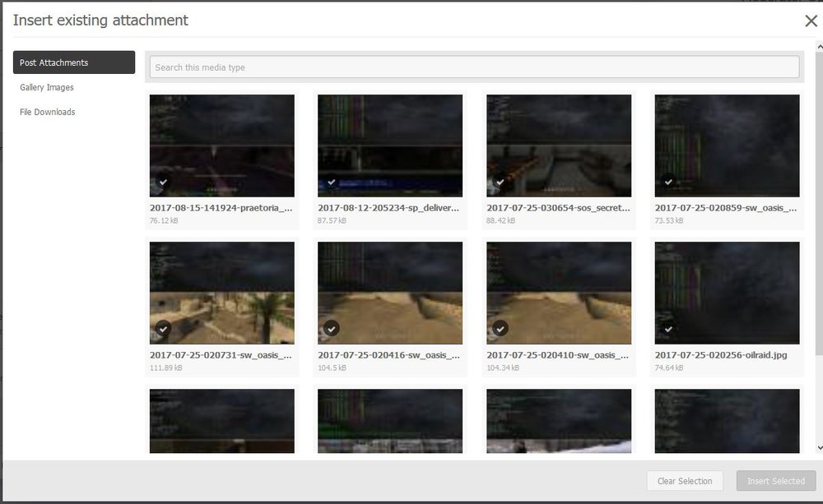Click filename 2017-07-25-020410-sw_oasis_...
Image resolution: width=823 pixels, height=504 pixels.
coord(558,355)
